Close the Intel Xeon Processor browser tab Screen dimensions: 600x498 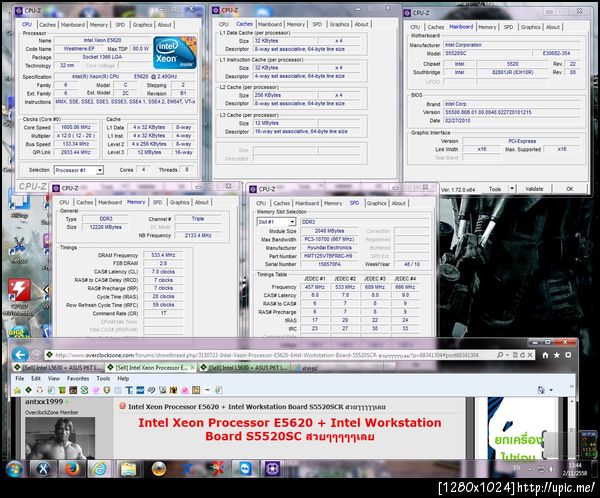(x=192, y=368)
